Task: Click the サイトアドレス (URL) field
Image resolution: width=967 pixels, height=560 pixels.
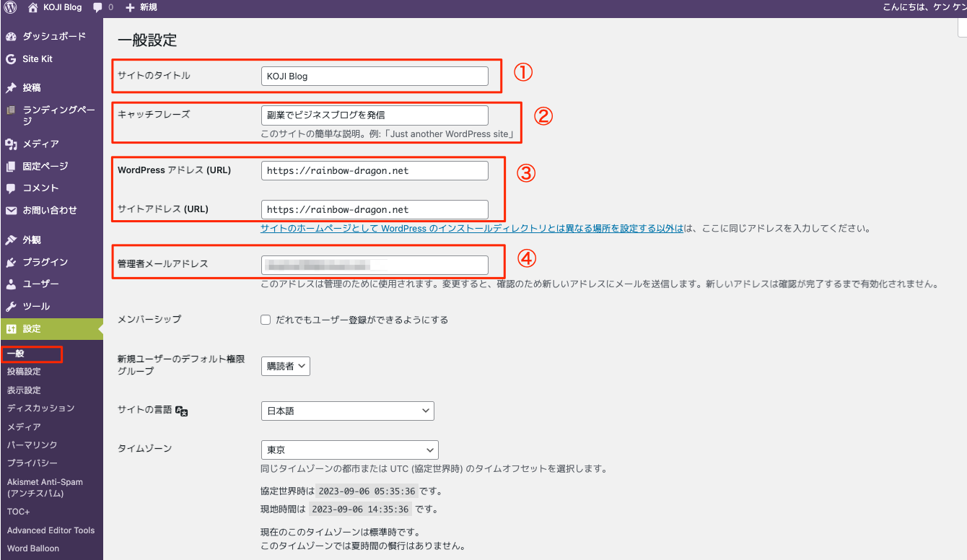Action: [375, 209]
